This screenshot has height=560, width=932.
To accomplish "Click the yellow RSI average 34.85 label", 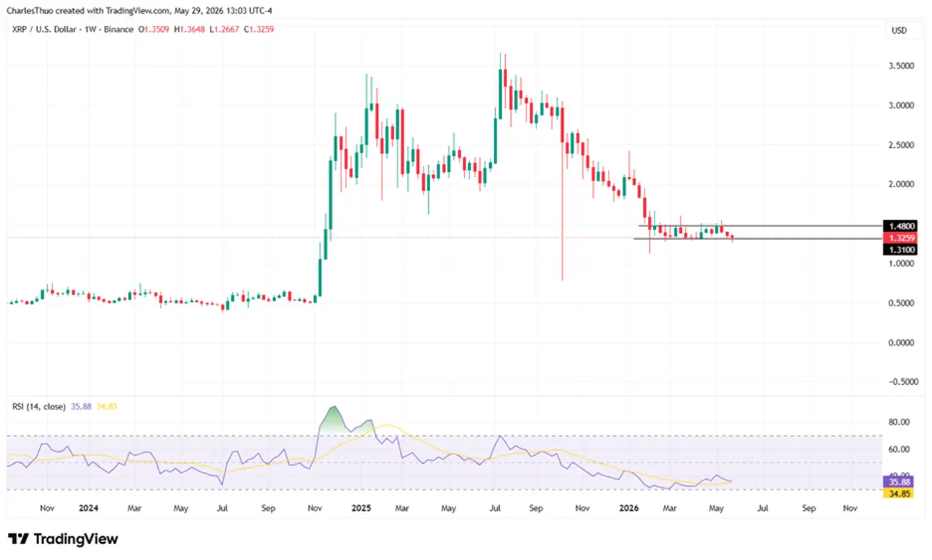I will [x=107, y=406].
